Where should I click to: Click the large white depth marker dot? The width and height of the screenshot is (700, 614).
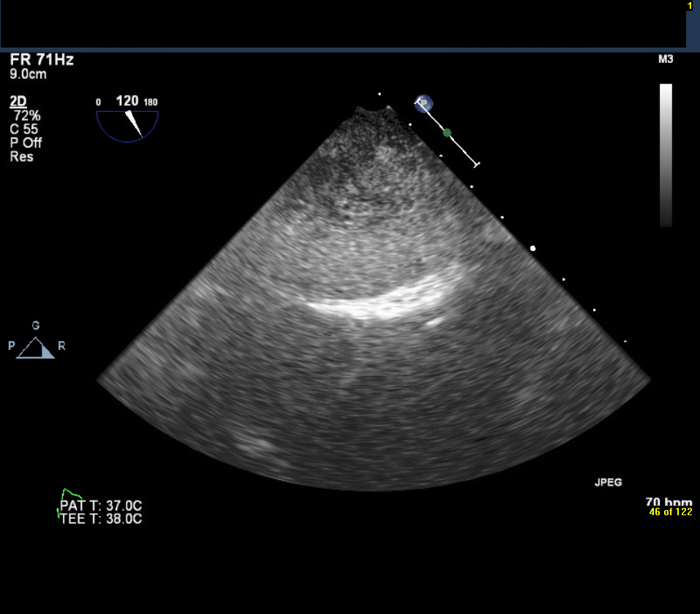tap(532, 248)
